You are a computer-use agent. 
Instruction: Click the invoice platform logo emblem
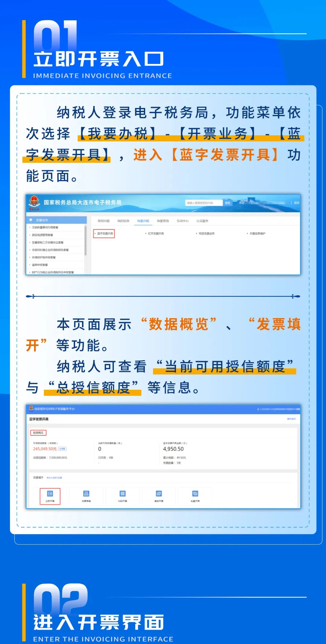(x=31, y=409)
